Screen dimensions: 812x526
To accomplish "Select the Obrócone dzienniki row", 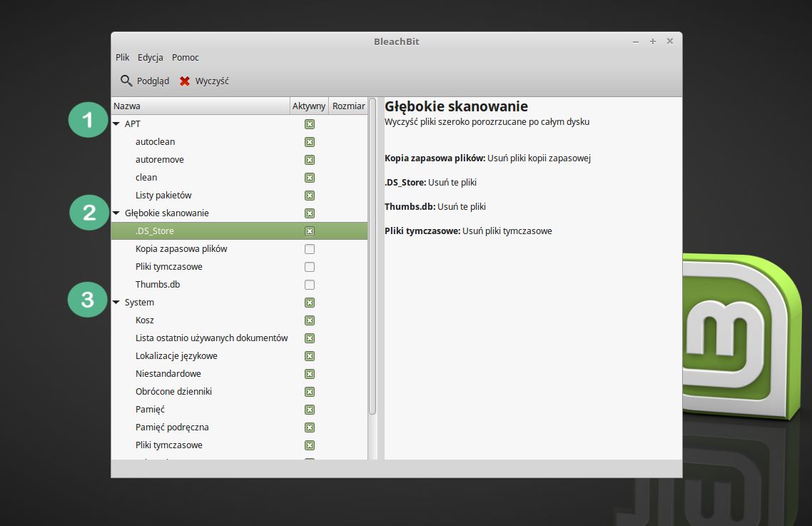I will (x=239, y=392).
